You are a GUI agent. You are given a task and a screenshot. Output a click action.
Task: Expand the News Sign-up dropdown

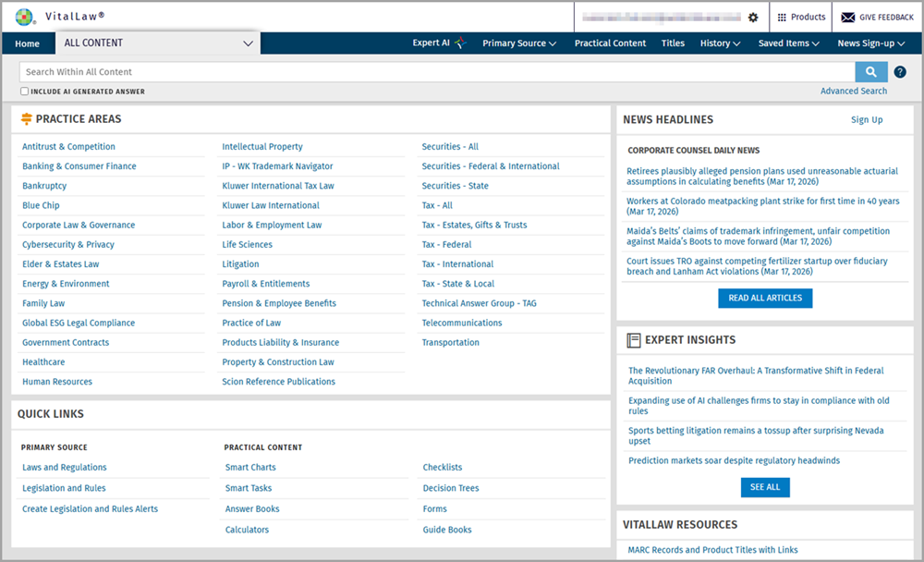point(871,43)
